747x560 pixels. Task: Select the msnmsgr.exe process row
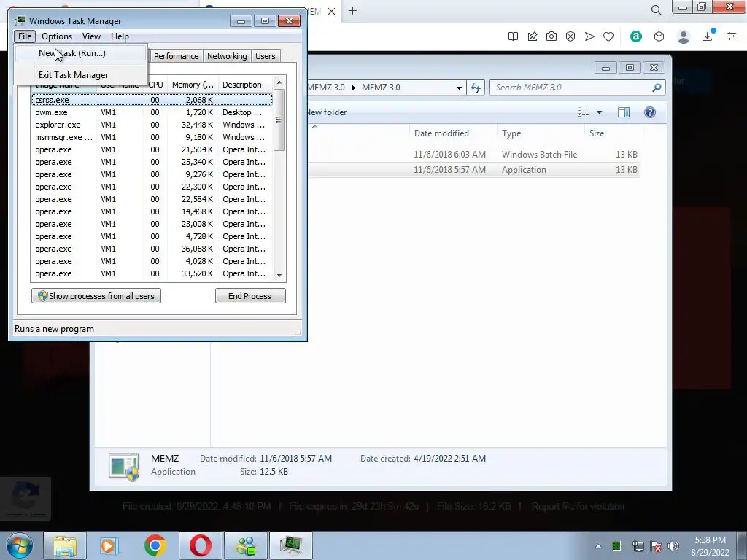(x=152, y=137)
